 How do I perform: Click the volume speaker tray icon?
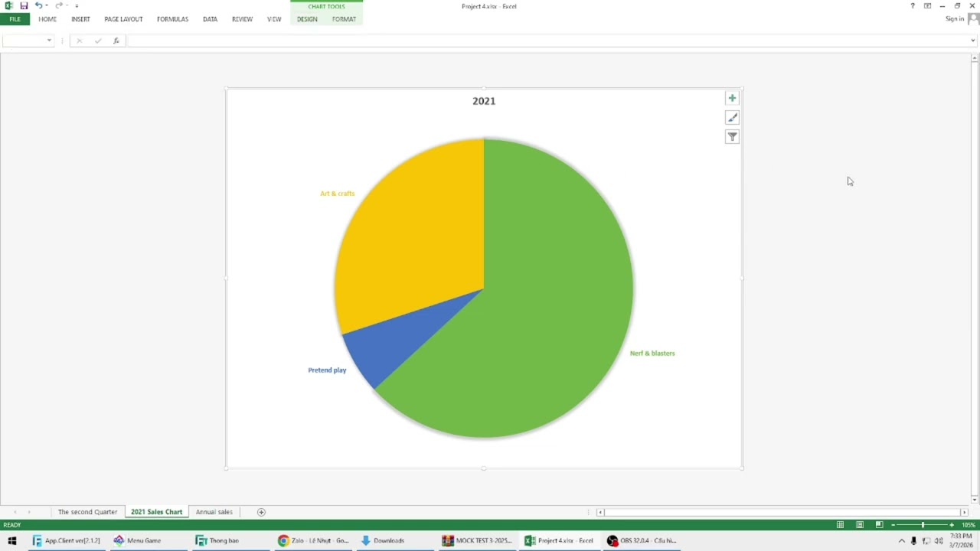(x=939, y=541)
